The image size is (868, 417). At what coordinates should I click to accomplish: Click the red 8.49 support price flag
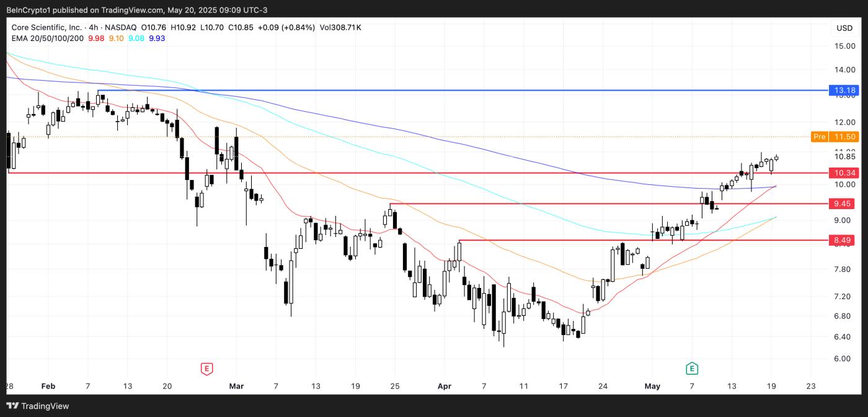(x=843, y=240)
